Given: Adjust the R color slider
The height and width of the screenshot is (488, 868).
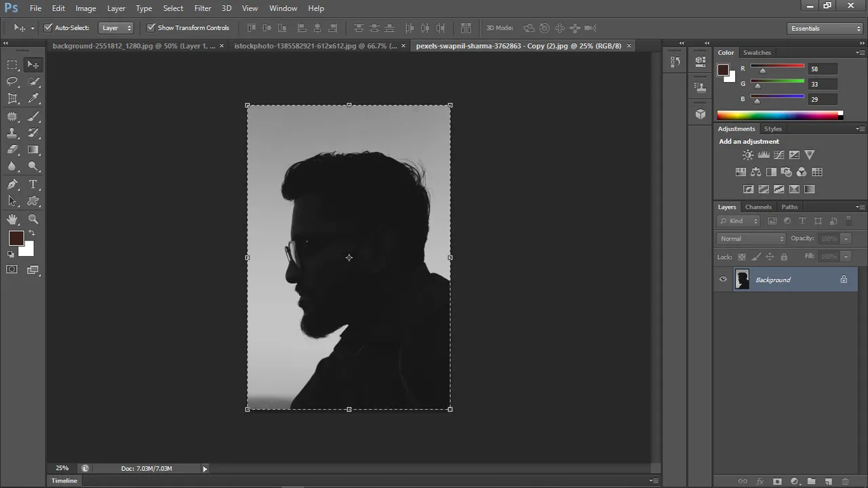Looking at the screenshot, I should (763, 70).
